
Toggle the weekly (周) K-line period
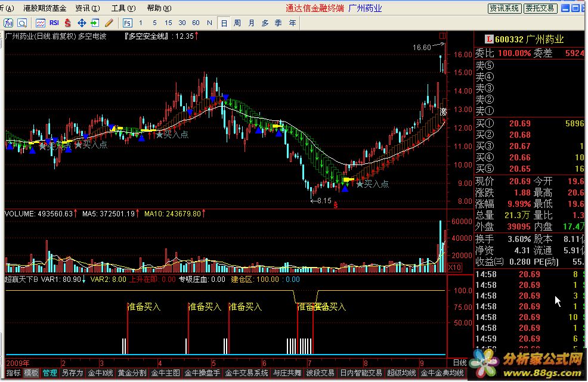237,23
